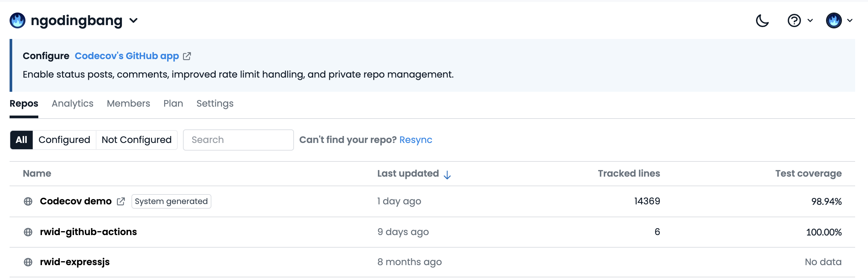Select the Repos tab

[x=24, y=103]
